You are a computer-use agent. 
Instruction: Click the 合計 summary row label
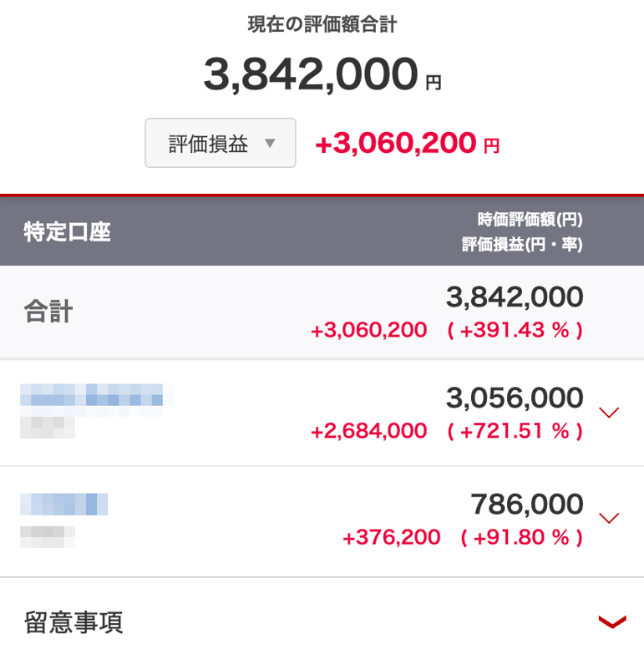tap(48, 312)
